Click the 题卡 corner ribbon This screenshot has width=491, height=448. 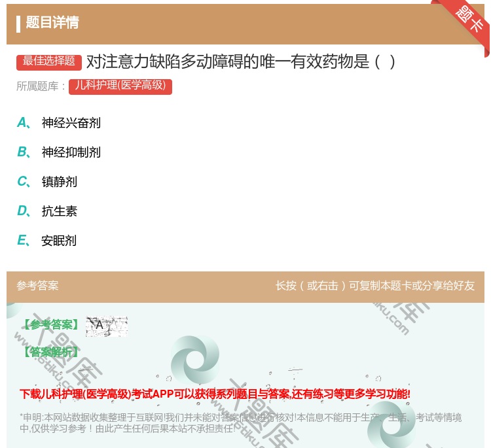click(467, 21)
